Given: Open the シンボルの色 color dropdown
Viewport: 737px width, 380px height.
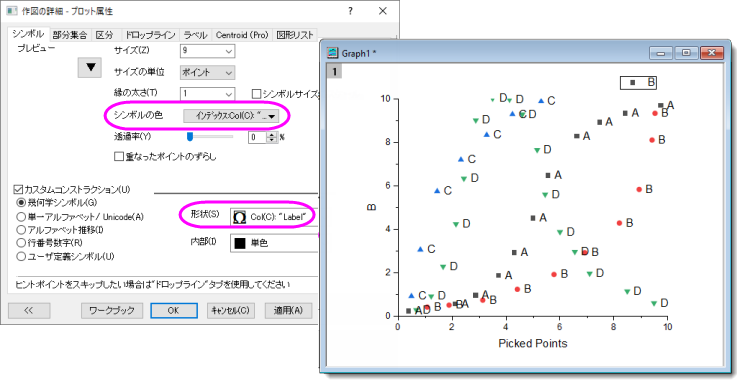Looking at the screenshot, I should [x=231, y=116].
